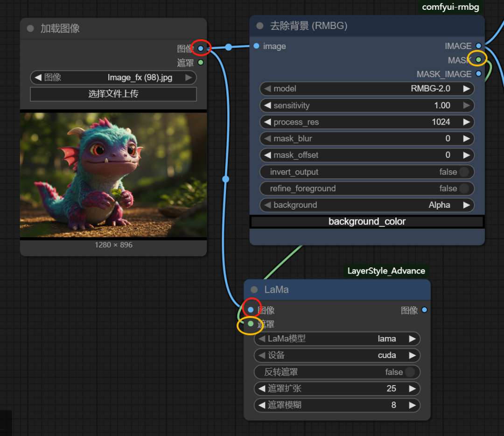Switch to next background option with right arrow

(466, 205)
